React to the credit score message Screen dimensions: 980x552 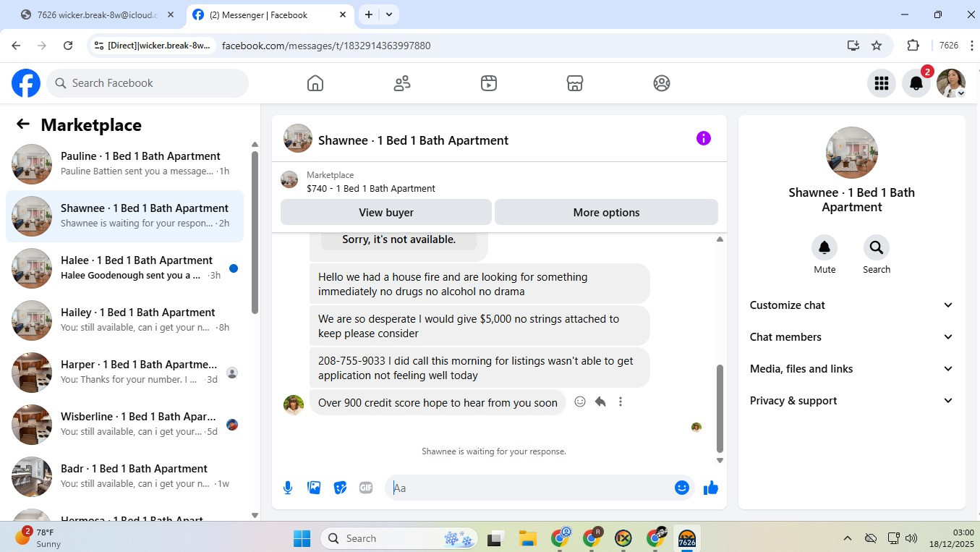point(580,402)
